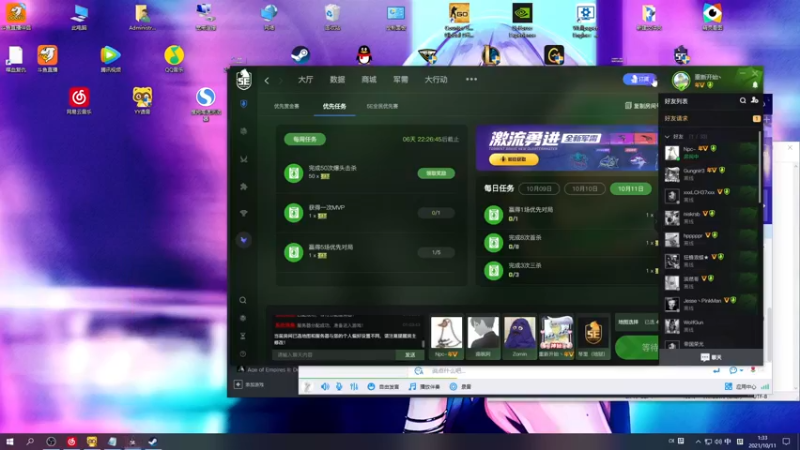The image size is (800, 450).
Task: Select the first sub-tab left of 优先任务
Action: 286,106
